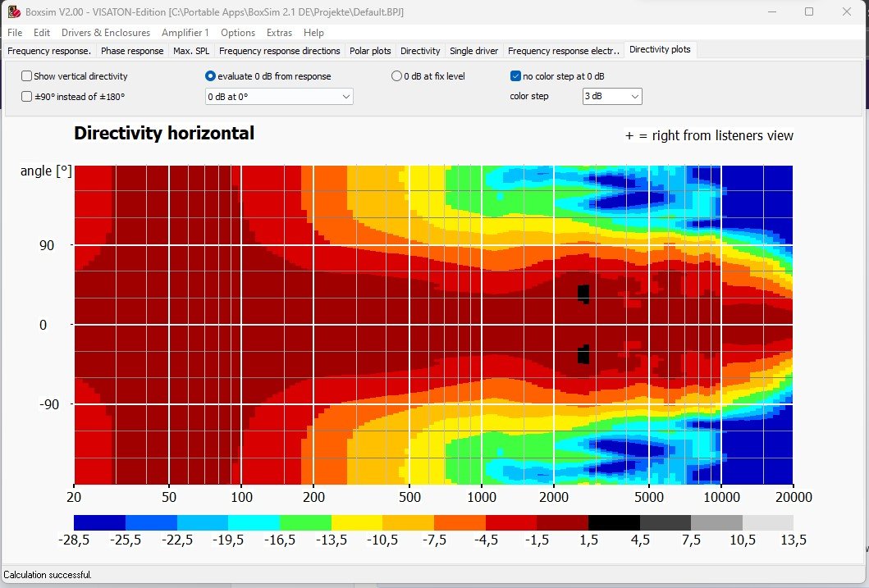This screenshot has height=588, width=869.
Task: Open the Help menu
Action: click(313, 33)
